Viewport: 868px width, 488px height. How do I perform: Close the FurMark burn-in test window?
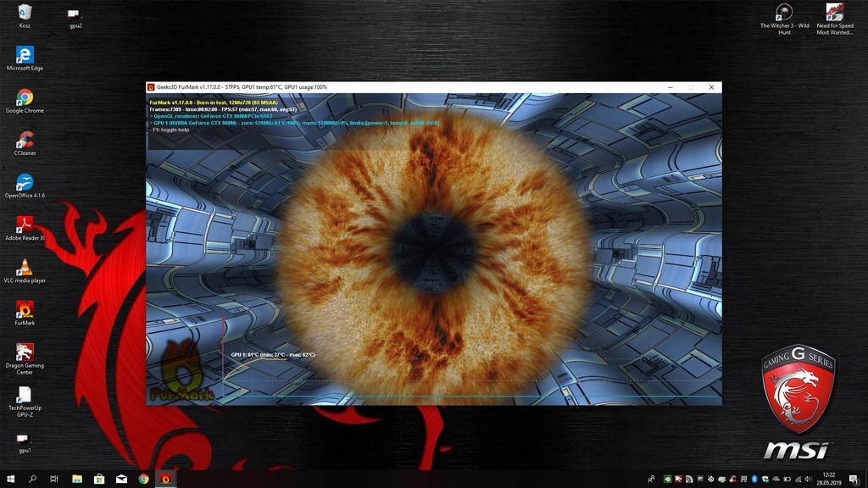(x=711, y=87)
